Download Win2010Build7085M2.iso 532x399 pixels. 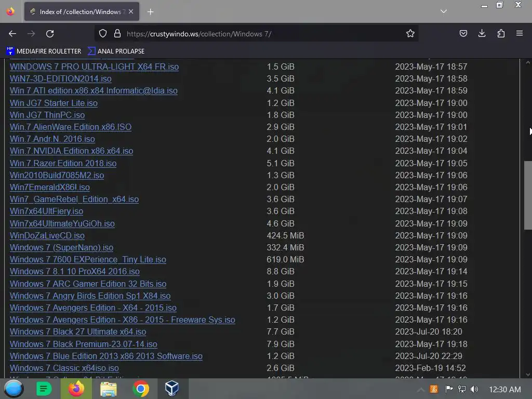57,175
